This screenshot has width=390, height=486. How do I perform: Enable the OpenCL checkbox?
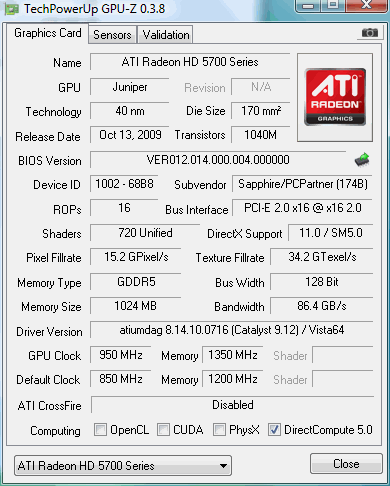coord(100,429)
